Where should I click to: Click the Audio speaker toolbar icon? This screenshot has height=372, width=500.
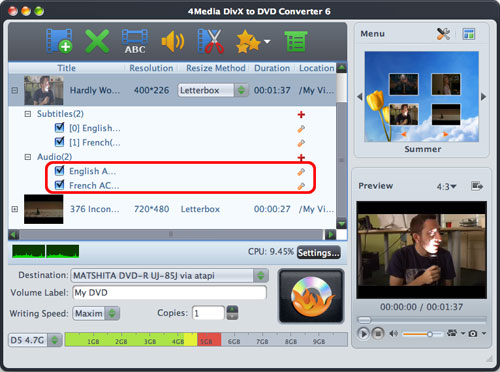pyautogui.click(x=172, y=42)
